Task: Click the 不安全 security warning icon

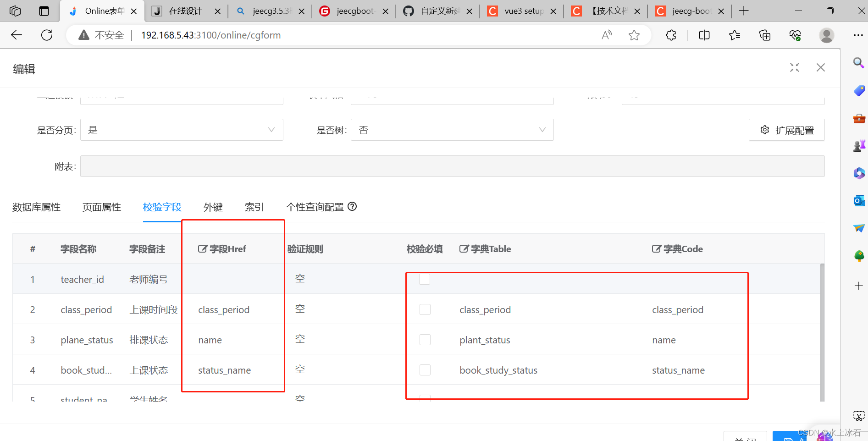Action: click(x=83, y=35)
